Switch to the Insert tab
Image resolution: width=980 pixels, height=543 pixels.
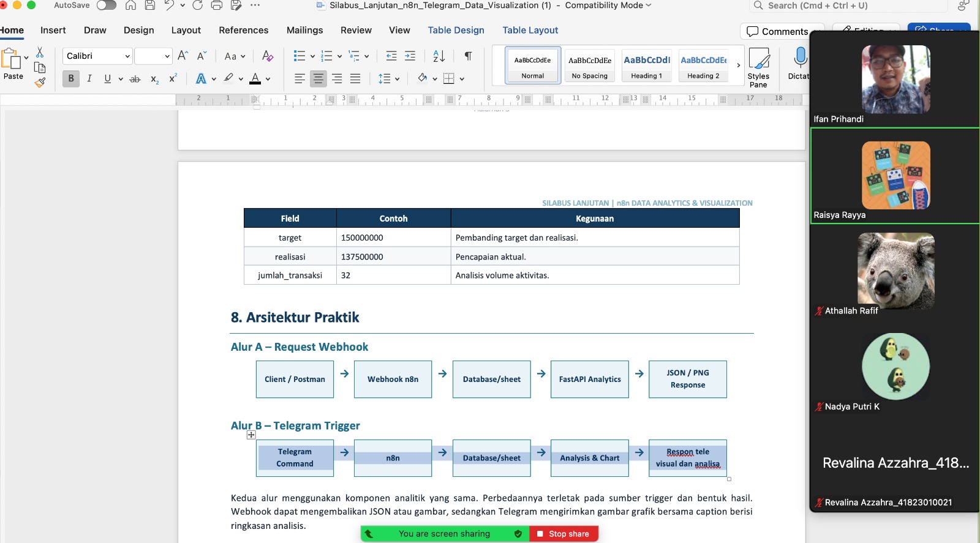(x=53, y=30)
